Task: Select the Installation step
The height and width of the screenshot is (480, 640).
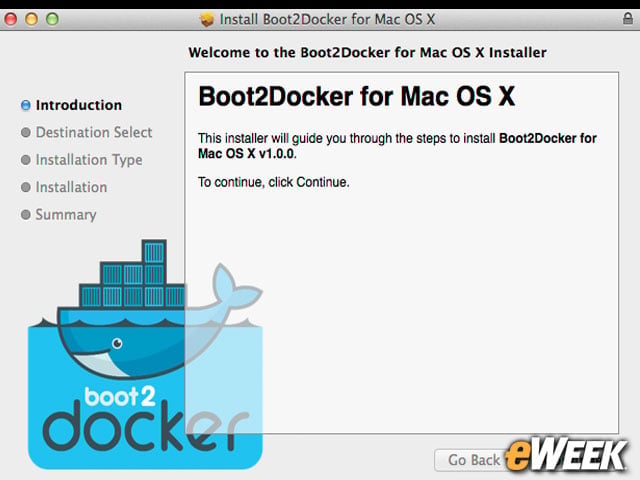Action: point(71,187)
